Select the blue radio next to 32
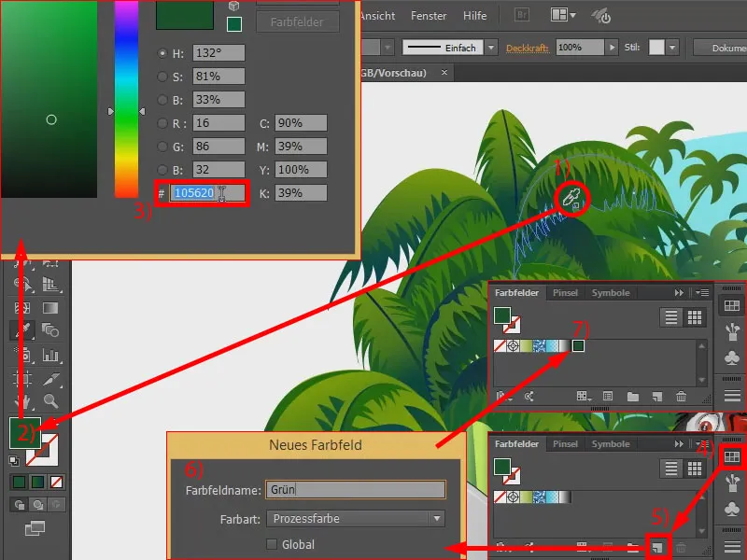The width and height of the screenshot is (747, 560). (x=162, y=170)
